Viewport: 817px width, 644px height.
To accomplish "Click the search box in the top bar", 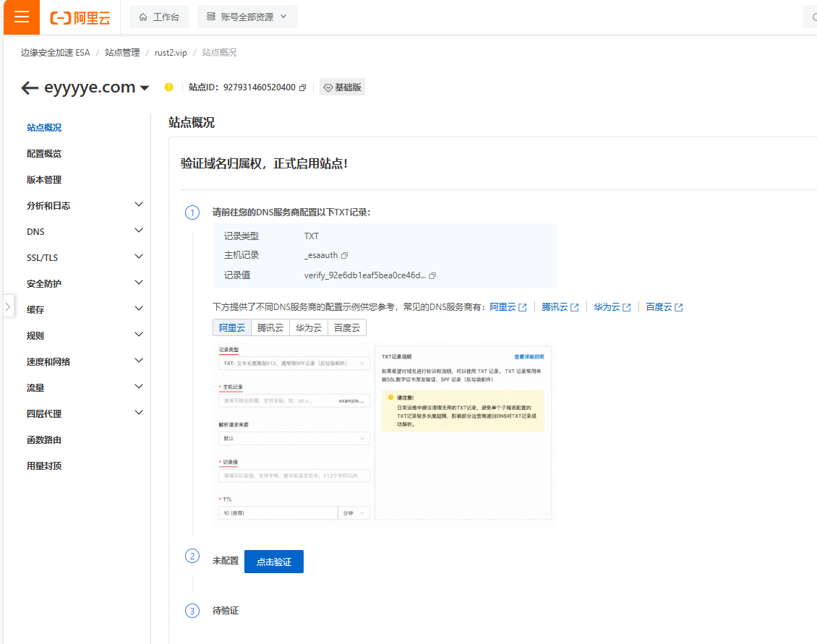I will coord(810,17).
